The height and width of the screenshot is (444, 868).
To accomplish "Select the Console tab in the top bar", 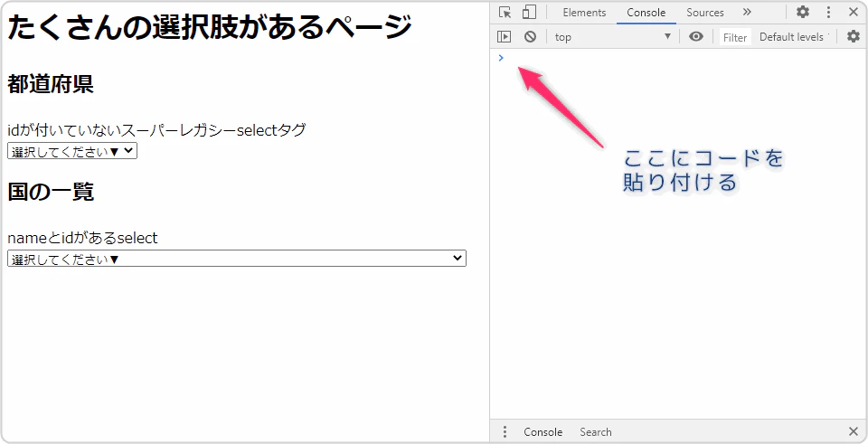I will pos(646,12).
